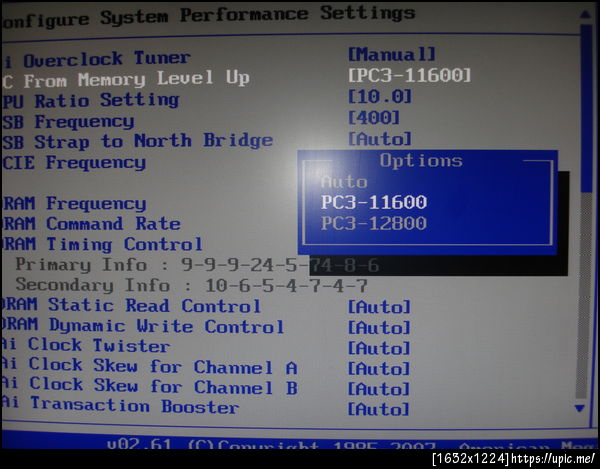
Task: Click the Primary Info timing line
Action: pyautogui.click(x=197, y=265)
